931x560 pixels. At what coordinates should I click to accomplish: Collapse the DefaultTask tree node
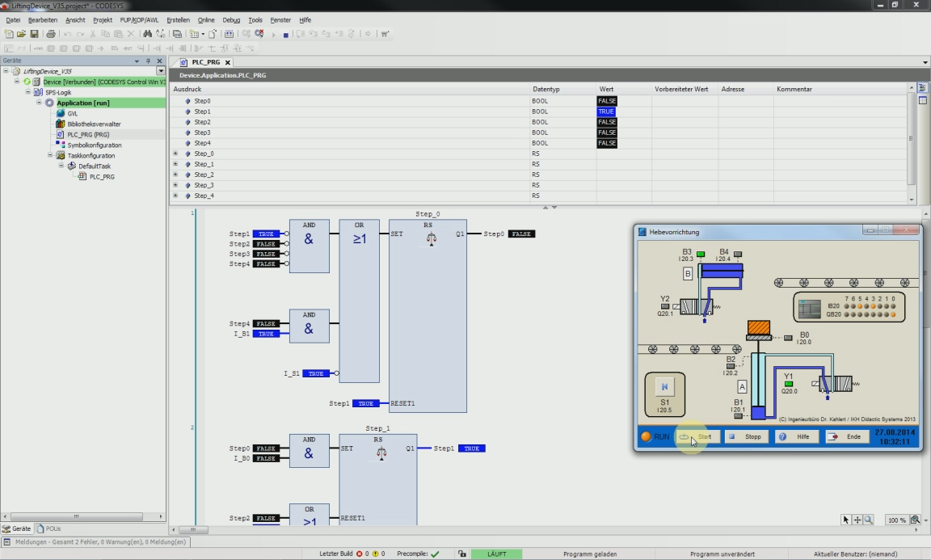(x=61, y=166)
